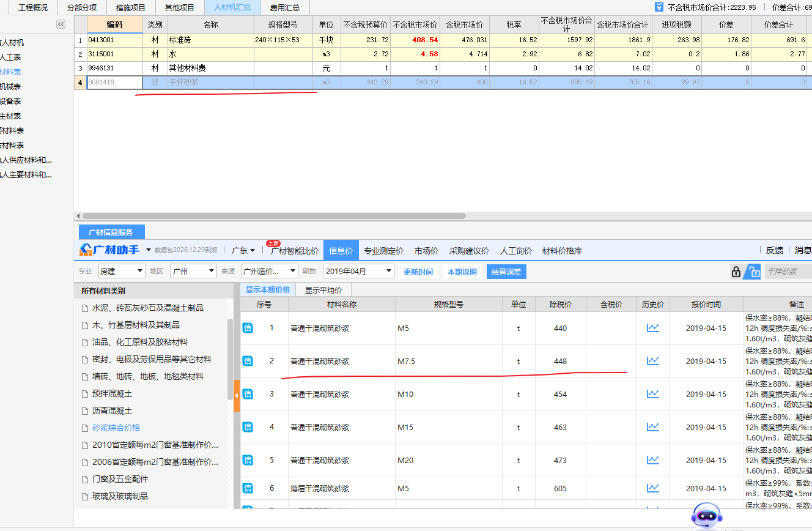Open price history chart for M7.5 mortar

click(653, 361)
